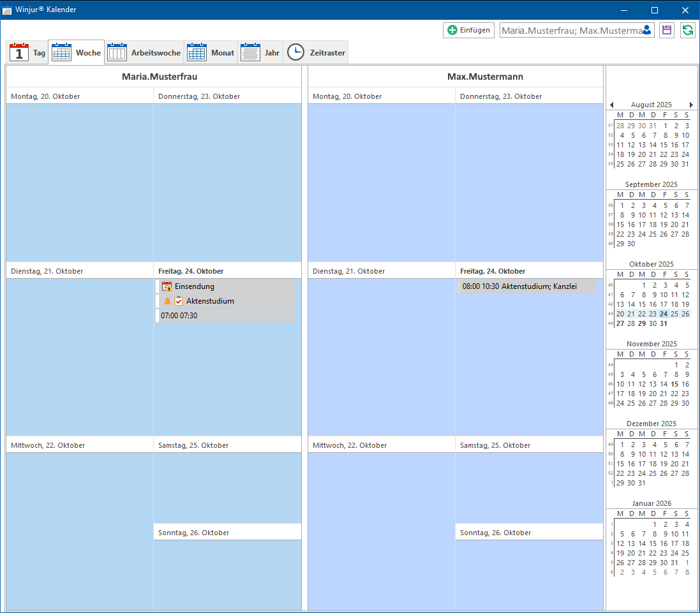The width and height of the screenshot is (700, 613).
Task: Click the Aktenstudium task checkbox icon
Action: [x=179, y=301]
